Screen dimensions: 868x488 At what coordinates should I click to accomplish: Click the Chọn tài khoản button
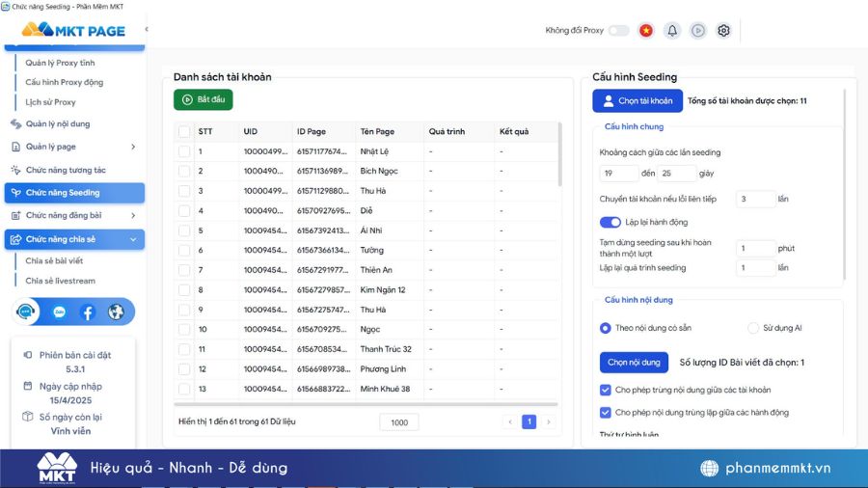(636, 100)
